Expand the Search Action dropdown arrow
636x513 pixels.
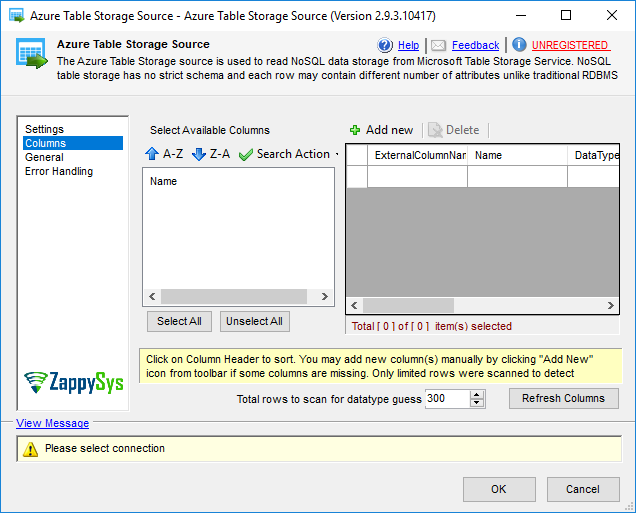pos(337,155)
